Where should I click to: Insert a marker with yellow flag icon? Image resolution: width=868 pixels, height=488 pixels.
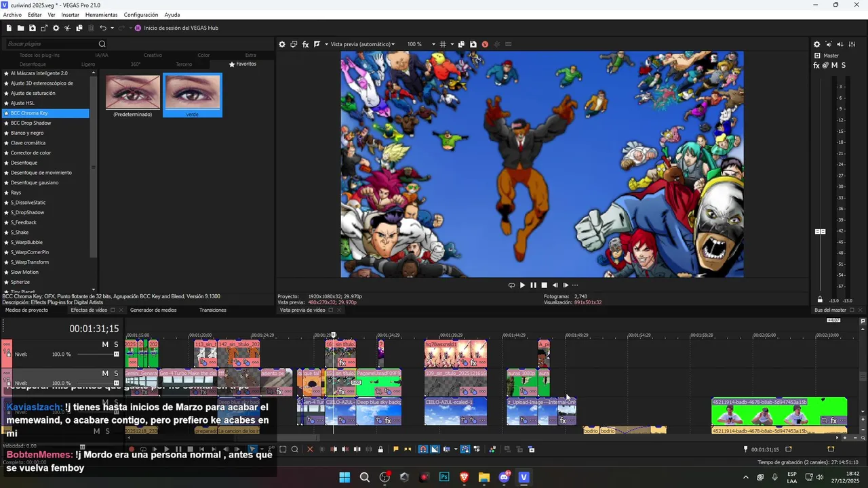(396, 449)
